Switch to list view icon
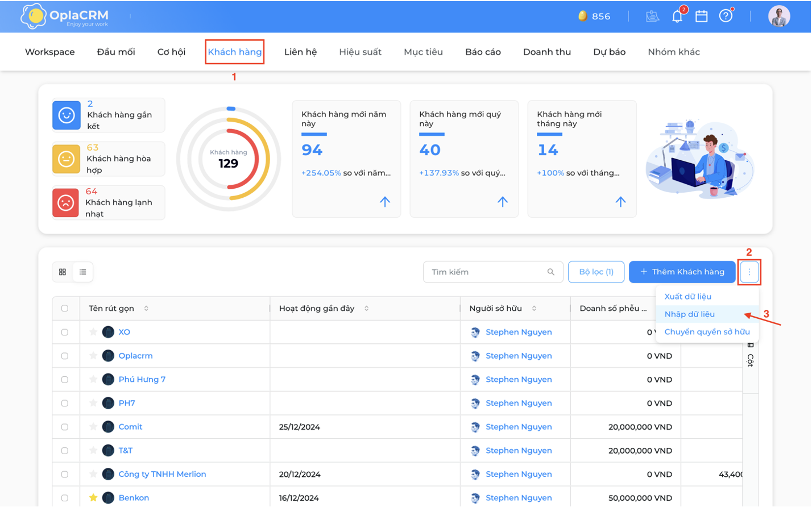Screen dimensions: 812x507 click(83, 272)
